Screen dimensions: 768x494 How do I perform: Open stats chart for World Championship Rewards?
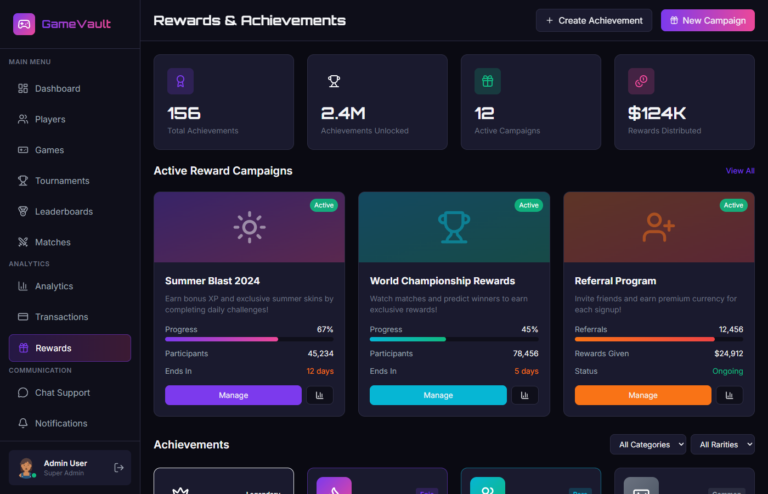tap(525, 395)
